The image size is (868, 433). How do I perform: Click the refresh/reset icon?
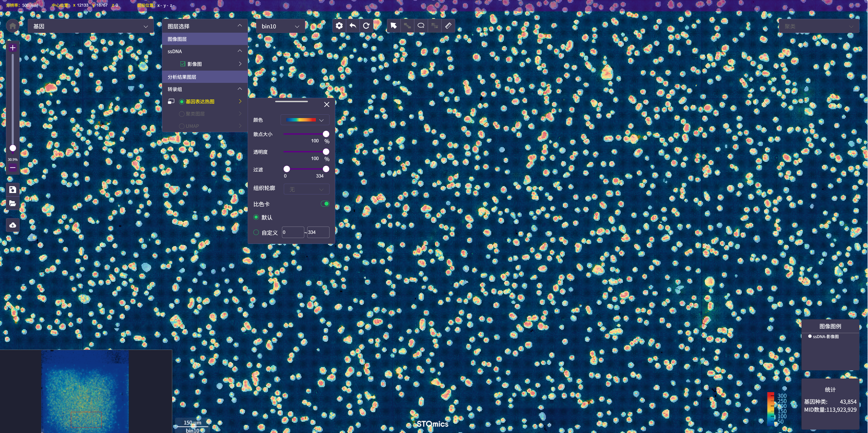[366, 26]
